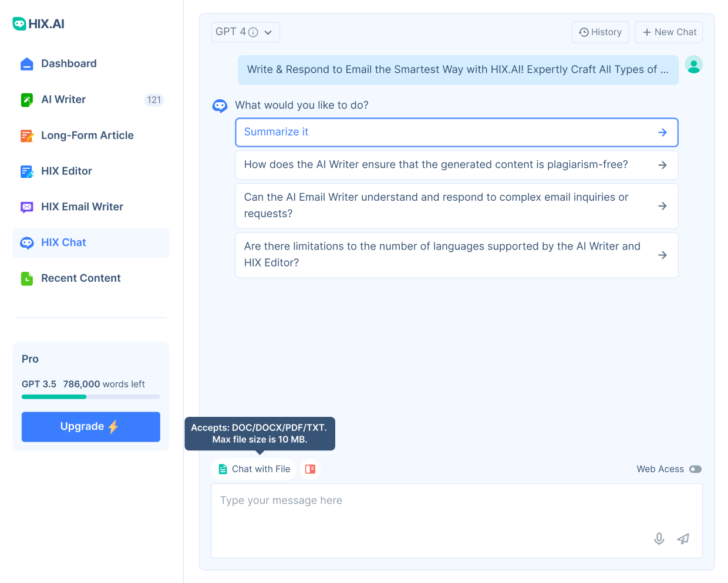Click the Pro plan label
Screen dimensions: 728x583
click(30, 359)
